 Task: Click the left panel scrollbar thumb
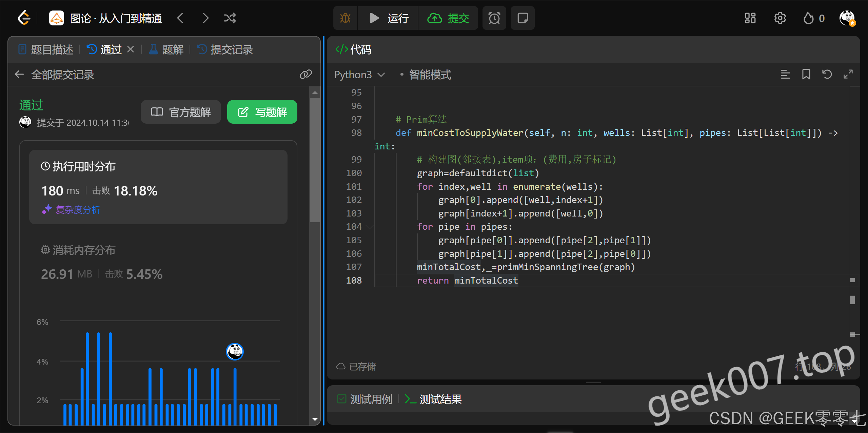point(315,159)
